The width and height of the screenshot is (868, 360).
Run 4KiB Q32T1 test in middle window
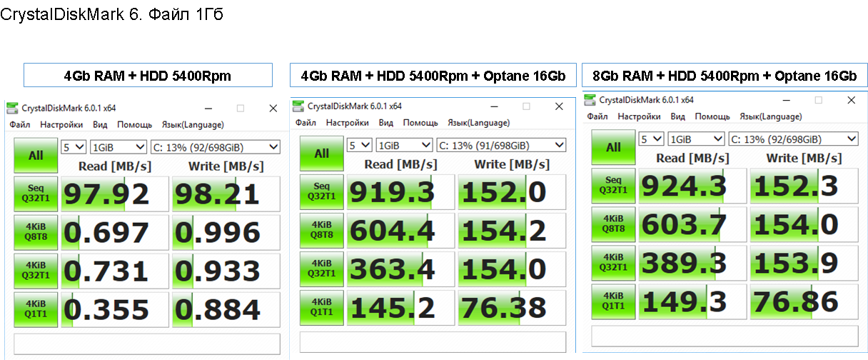[321, 269]
